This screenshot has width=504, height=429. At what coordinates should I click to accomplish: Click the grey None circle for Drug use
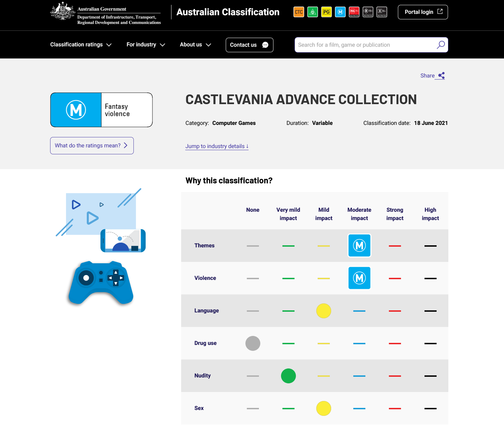(253, 343)
